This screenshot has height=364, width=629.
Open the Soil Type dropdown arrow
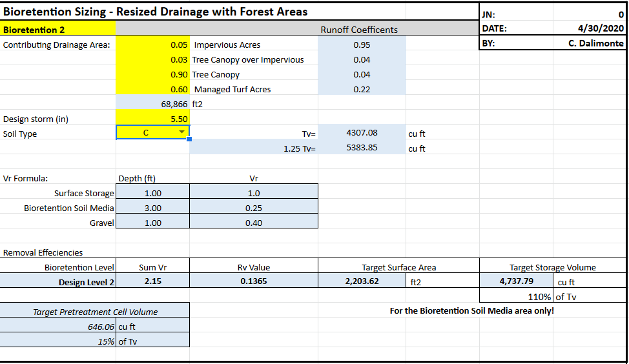181,132
